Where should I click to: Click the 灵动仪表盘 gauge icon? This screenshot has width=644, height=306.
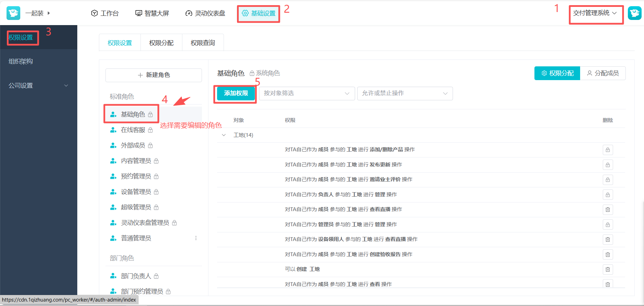189,13
